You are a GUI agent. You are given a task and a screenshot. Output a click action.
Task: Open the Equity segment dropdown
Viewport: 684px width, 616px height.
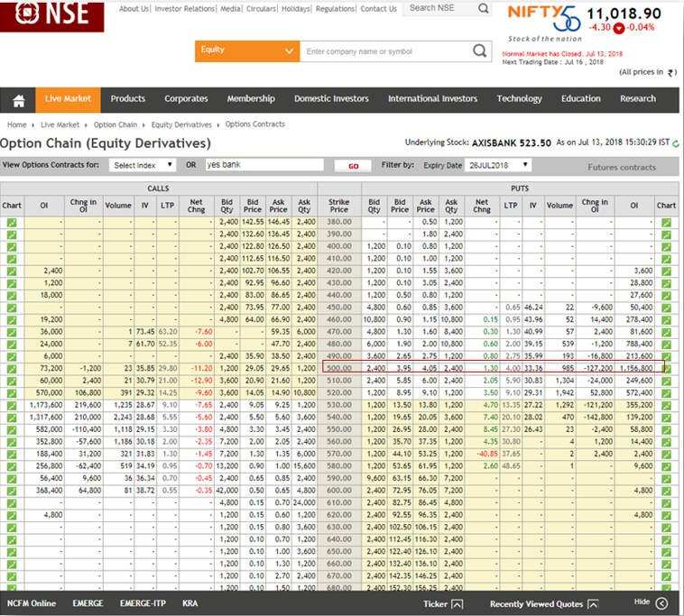point(247,51)
